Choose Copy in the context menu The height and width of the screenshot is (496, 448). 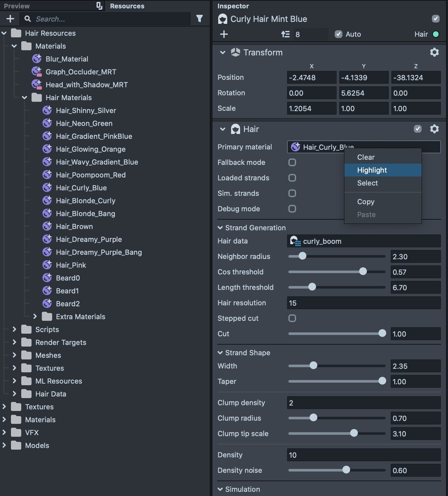pyautogui.click(x=366, y=202)
